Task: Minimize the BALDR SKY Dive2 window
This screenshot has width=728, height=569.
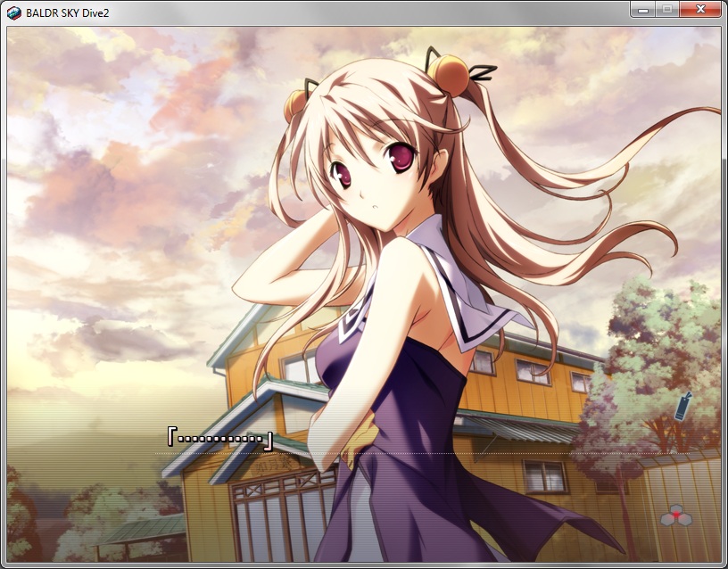Action: pos(643,10)
